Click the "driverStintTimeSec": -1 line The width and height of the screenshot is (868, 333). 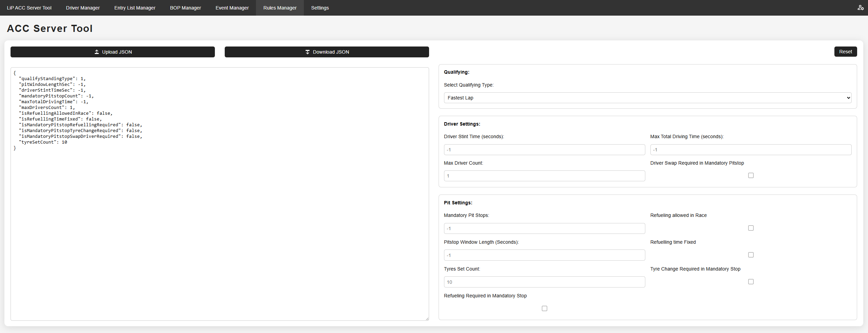[52, 90]
